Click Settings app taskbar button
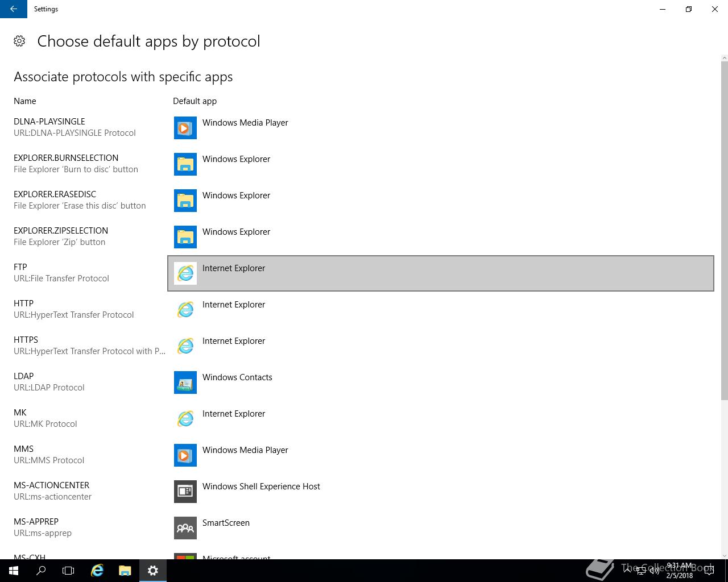Image resolution: width=728 pixels, height=582 pixels. click(152, 571)
